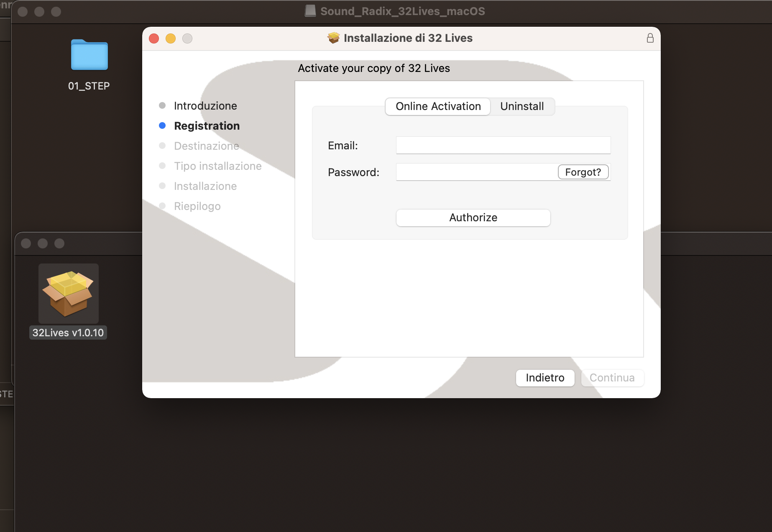Go back with the Indietro button
This screenshot has height=532, width=772.
coord(545,378)
